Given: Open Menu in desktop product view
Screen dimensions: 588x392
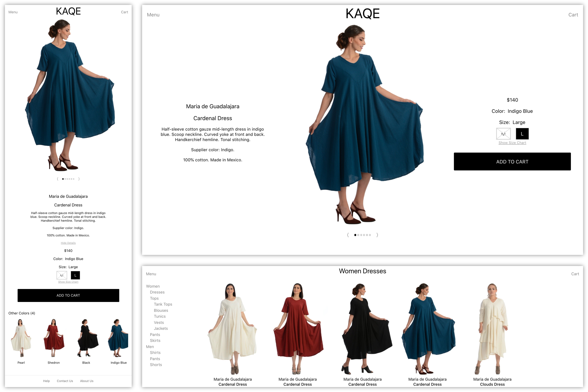Looking at the screenshot, I should pyautogui.click(x=153, y=15).
